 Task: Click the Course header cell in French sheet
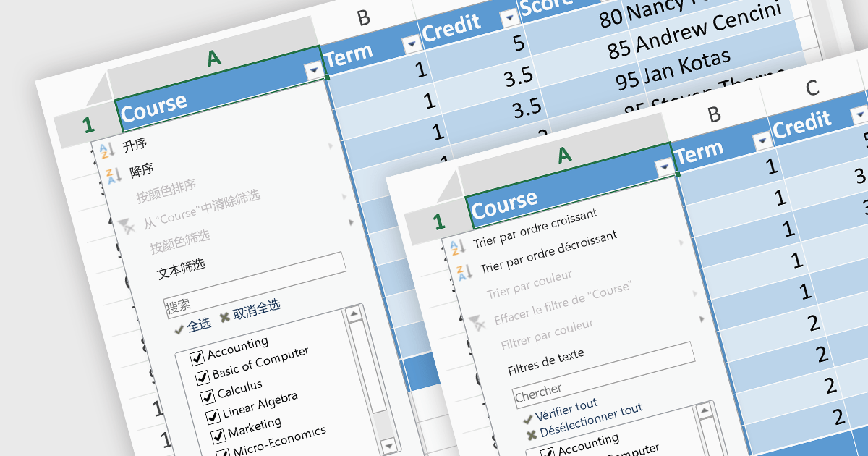click(571, 185)
